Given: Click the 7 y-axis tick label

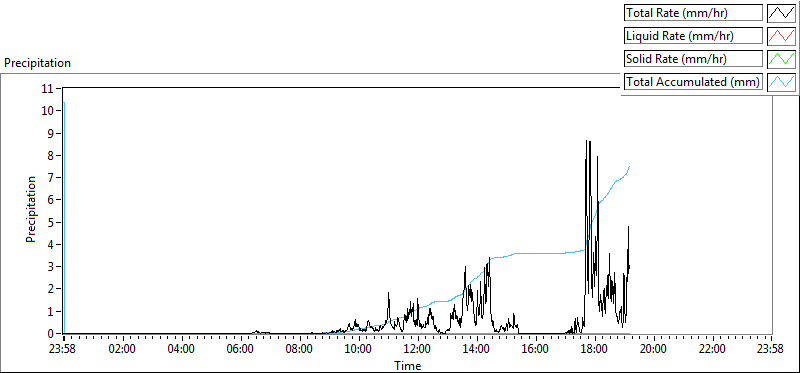Looking at the screenshot, I should (51, 178).
